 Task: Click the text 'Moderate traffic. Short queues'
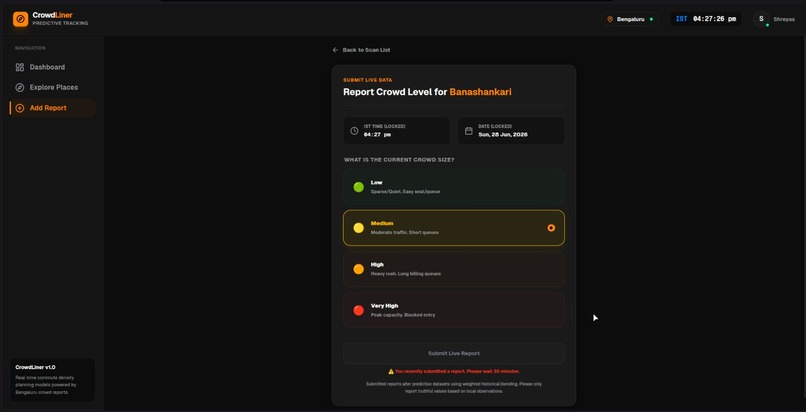(405, 233)
